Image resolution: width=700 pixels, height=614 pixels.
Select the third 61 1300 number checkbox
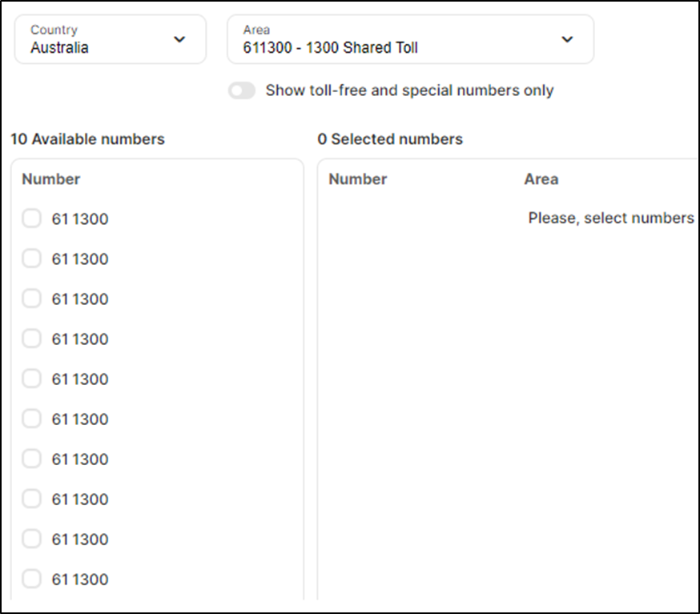point(31,299)
